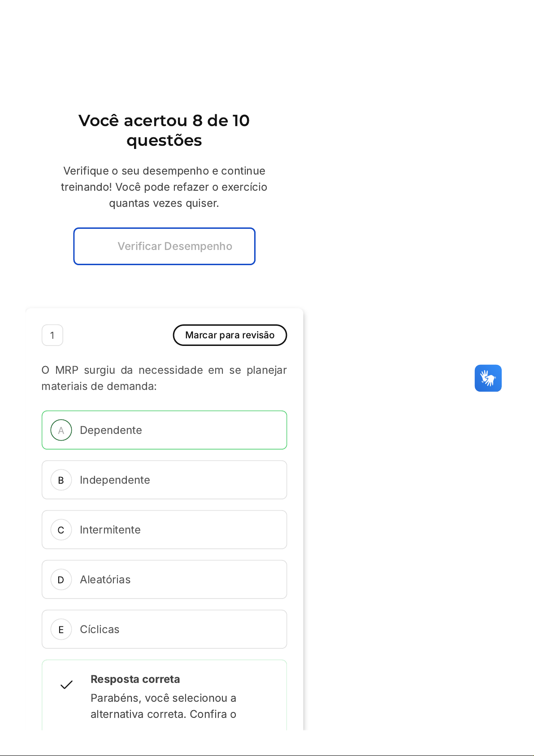The height and width of the screenshot is (756, 534).
Task: Select the letter A option circle
Action: tap(61, 430)
